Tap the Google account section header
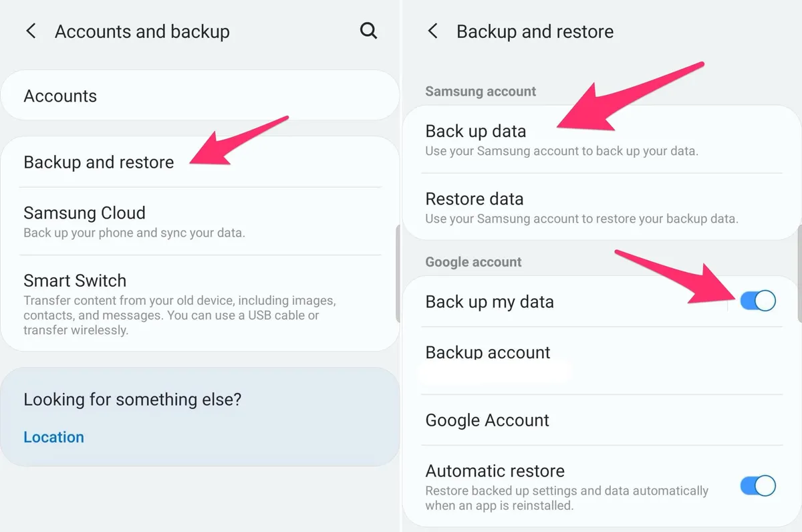The width and height of the screenshot is (802, 532). point(474,261)
